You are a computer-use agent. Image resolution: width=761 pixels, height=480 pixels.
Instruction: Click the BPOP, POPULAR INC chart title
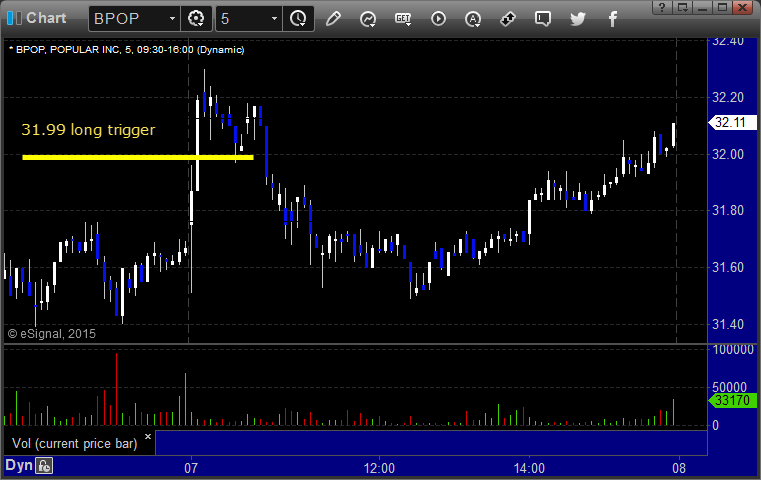(129, 50)
